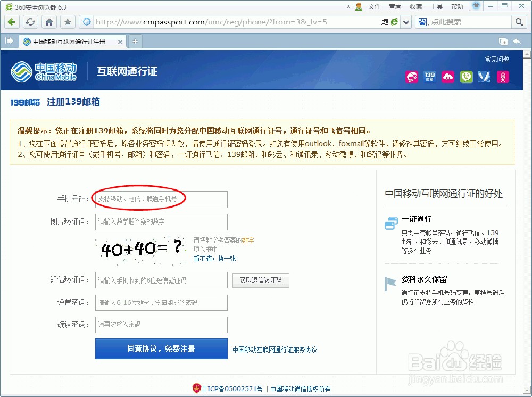Screen dimensions: 532x397
Task: Click 看不清，换一张 link
Action: pos(214,259)
